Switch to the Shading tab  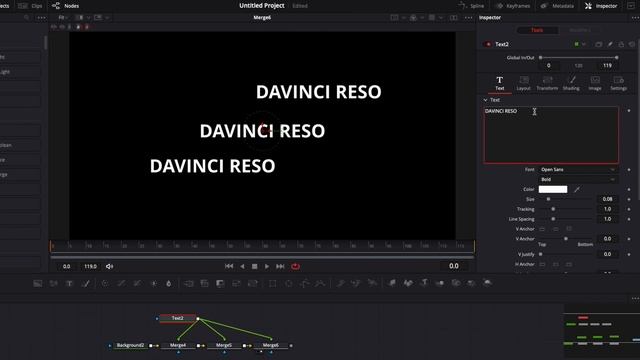[571, 83]
